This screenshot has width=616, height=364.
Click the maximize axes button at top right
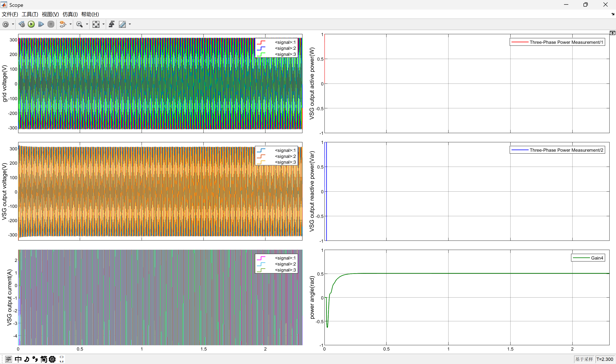point(612,33)
